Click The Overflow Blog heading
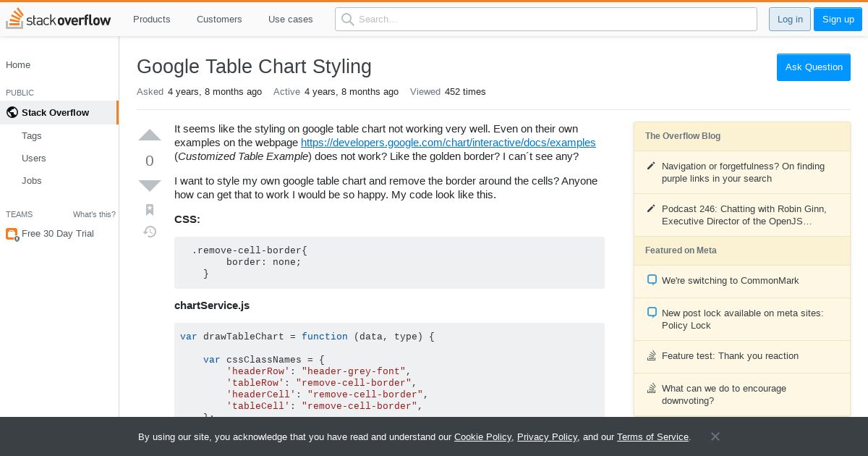The image size is (868, 456). tap(683, 136)
